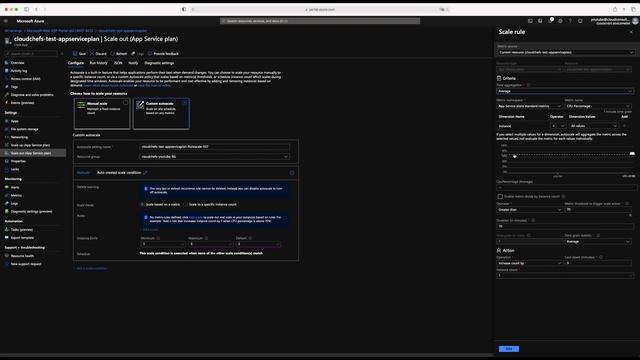Screen dimensions: 640x360
Task: Click the Duration (in minutes) field
Action: (565, 226)
